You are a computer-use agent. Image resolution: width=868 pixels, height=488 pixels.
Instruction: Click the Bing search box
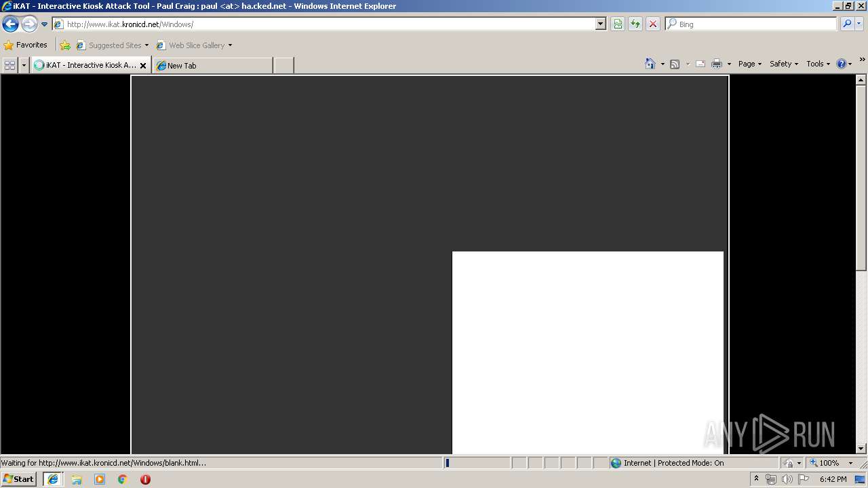[x=751, y=24]
